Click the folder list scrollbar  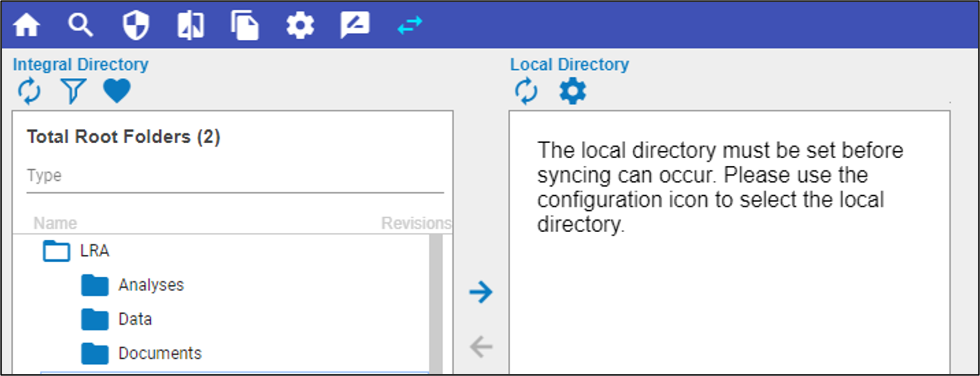[436, 303]
